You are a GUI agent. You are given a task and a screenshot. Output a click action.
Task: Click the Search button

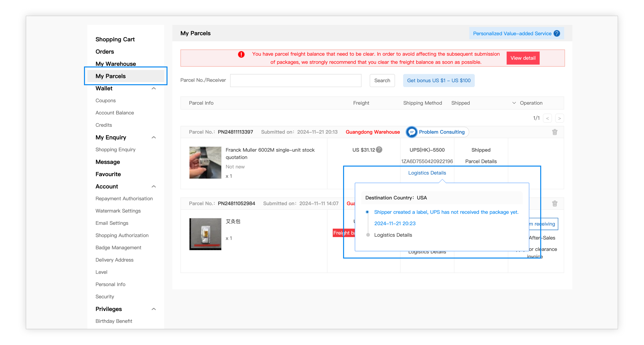pos(382,81)
